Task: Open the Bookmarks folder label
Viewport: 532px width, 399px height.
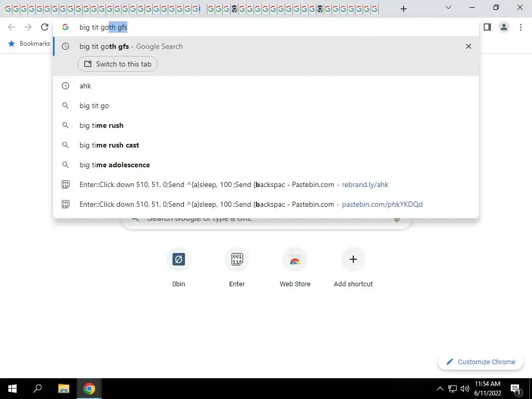Action: [35, 44]
